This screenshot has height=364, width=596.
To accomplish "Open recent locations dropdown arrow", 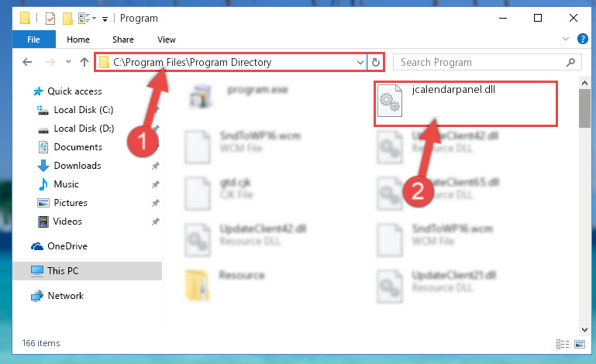I will coord(68,61).
